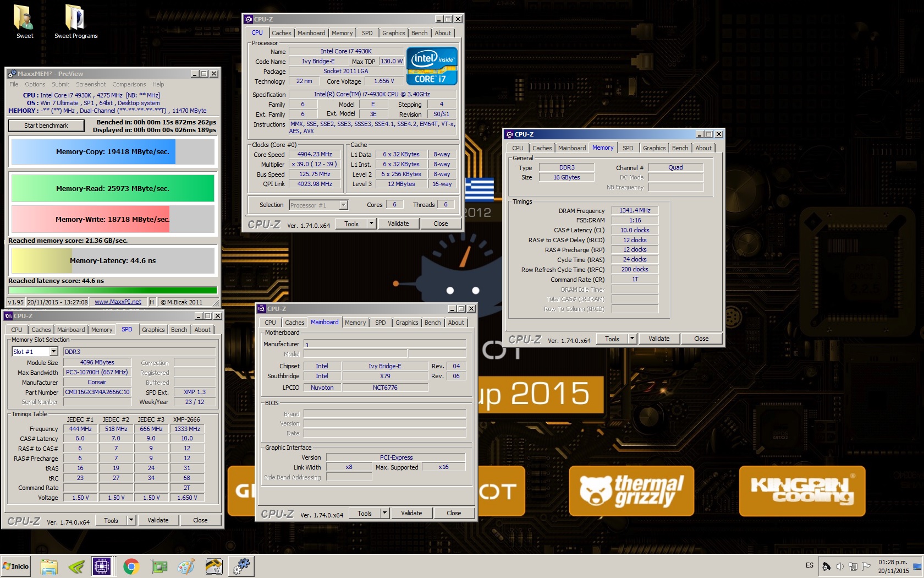The image size is (924, 578).
Task: Click the Memory-Copy result bar
Action: point(113,151)
